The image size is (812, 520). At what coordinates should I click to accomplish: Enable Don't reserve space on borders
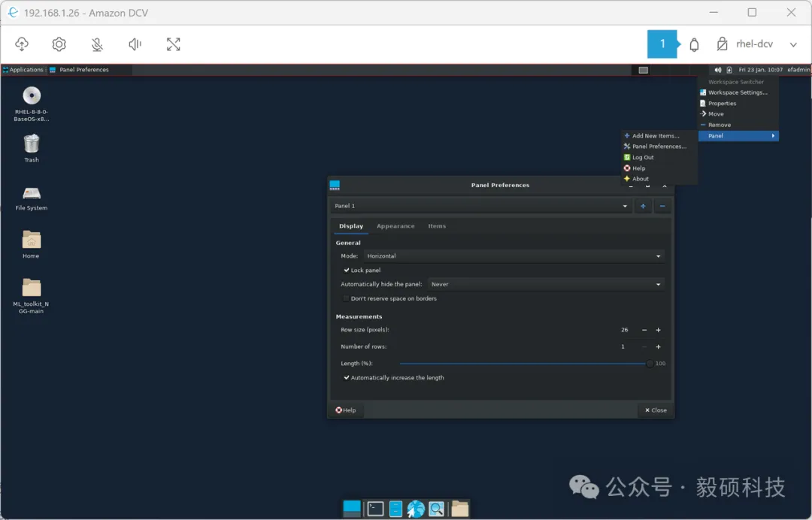pos(346,298)
